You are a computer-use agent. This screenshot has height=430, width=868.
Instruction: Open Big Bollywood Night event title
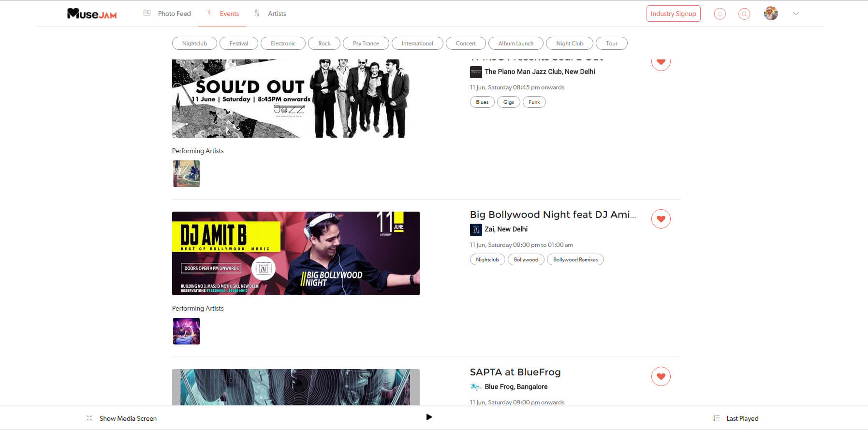(x=553, y=215)
